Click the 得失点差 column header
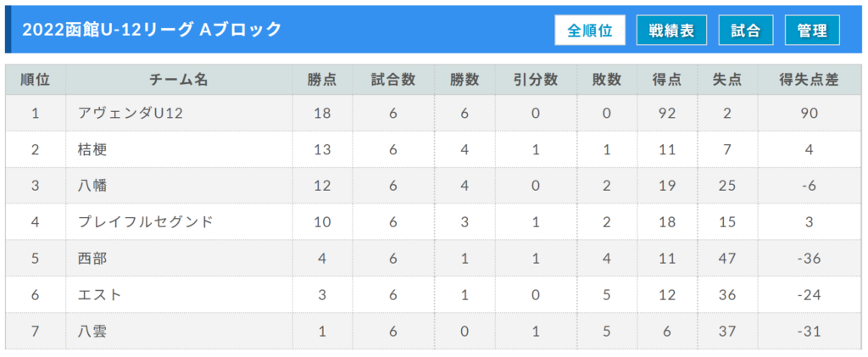868x357 pixels. tap(810, 81)
